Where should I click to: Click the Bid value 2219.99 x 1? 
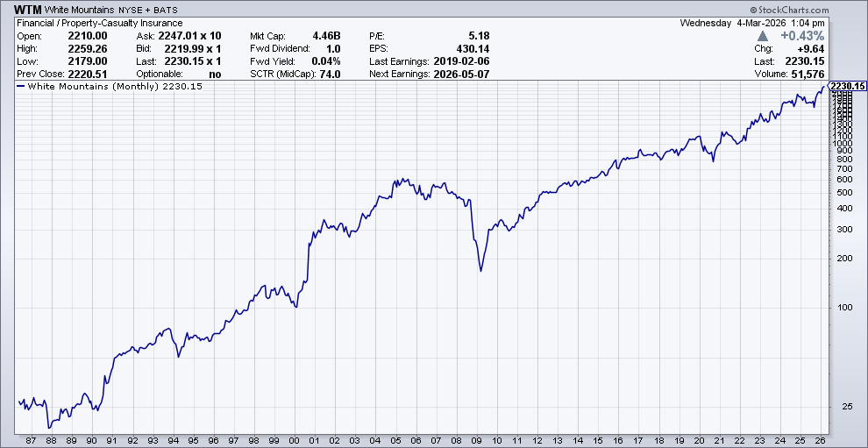click(x=193, y=49)
